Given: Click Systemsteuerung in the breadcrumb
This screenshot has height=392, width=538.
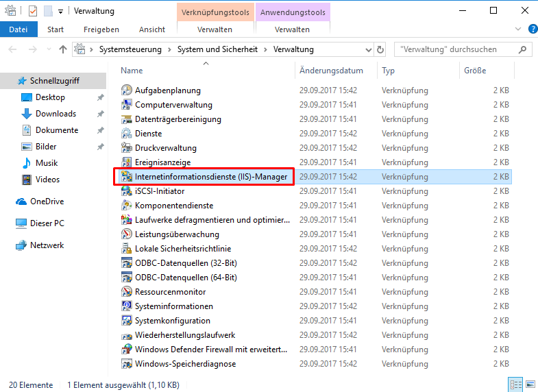Looking at the screenshot, I should tap(130, 49).
